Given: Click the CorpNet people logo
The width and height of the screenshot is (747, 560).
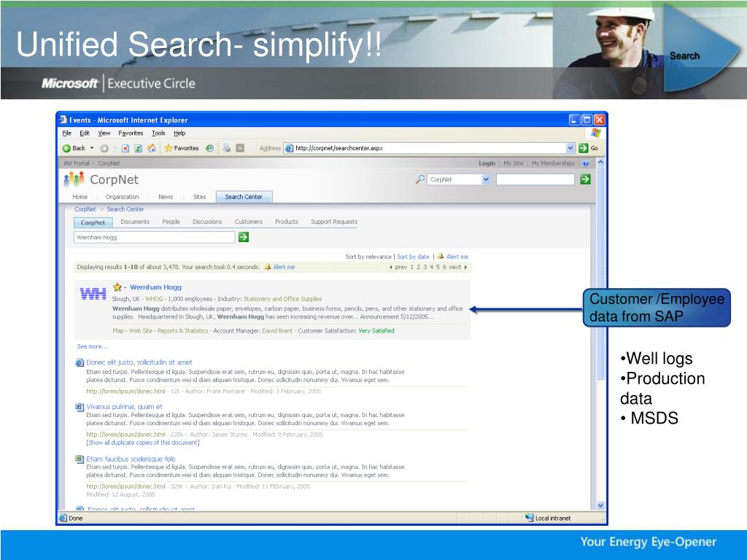Looking at the screenshot, I should [74, 179].
